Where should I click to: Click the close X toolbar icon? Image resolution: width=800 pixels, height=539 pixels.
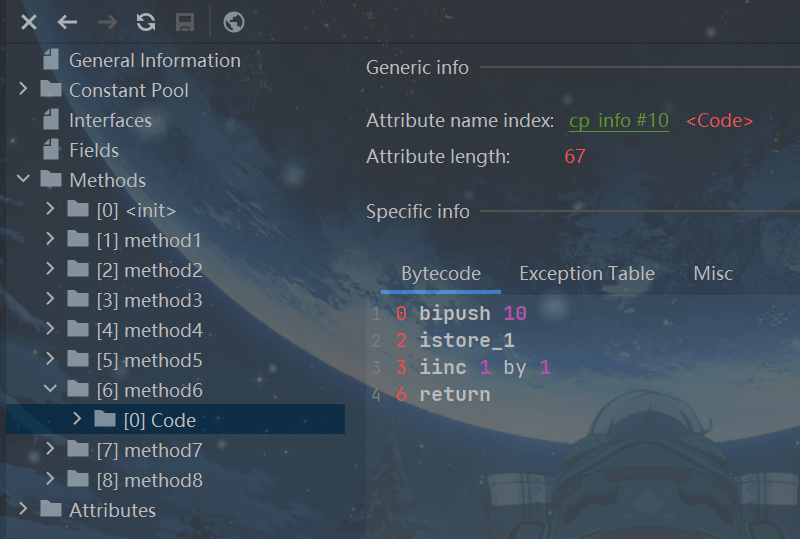pyautogui.click(x=30, y=22)
